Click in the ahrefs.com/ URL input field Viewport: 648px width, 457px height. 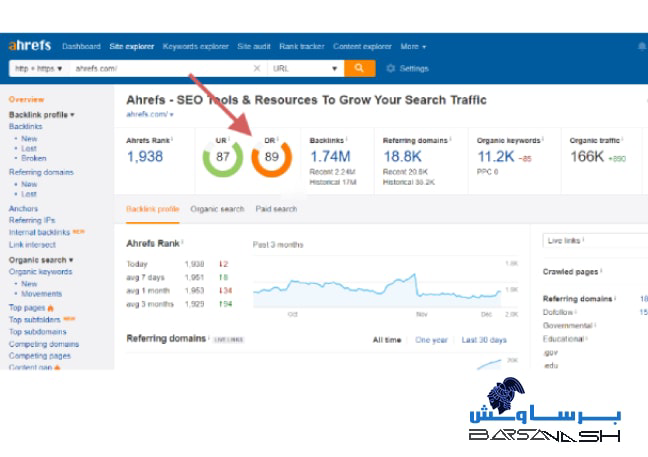[x=160, y=69]
